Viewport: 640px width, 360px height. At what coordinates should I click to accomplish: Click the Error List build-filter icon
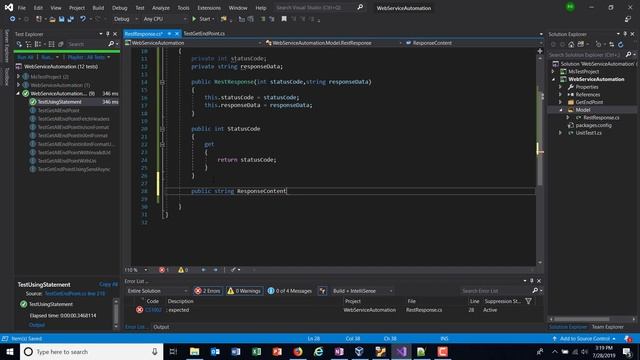pyautogui.click(x=322, y=291)
